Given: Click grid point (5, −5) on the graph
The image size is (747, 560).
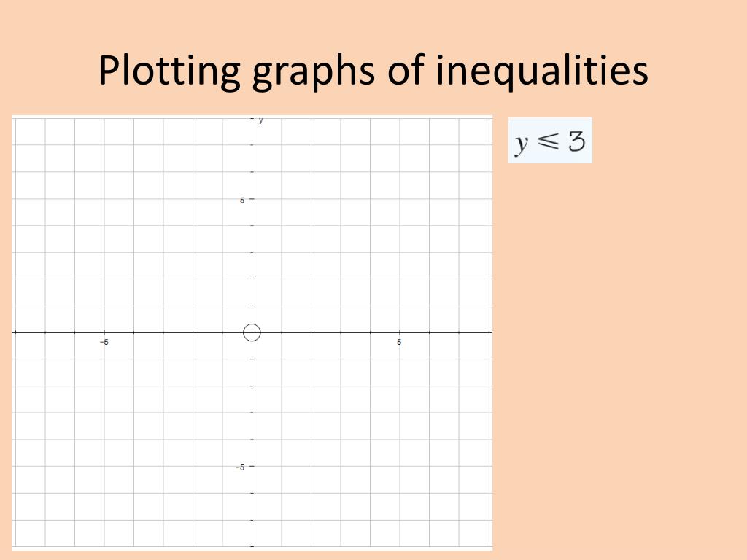Looking at the screenshot, I should (x=399, y=466).
